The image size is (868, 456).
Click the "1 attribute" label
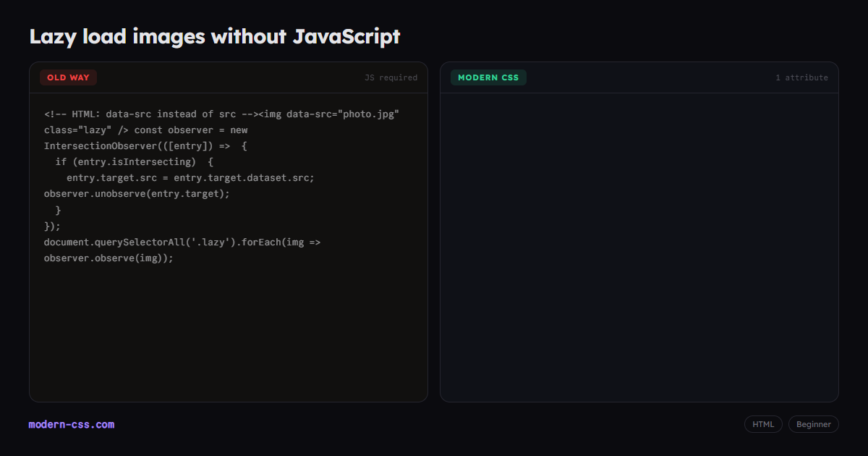tap(801, 77)
